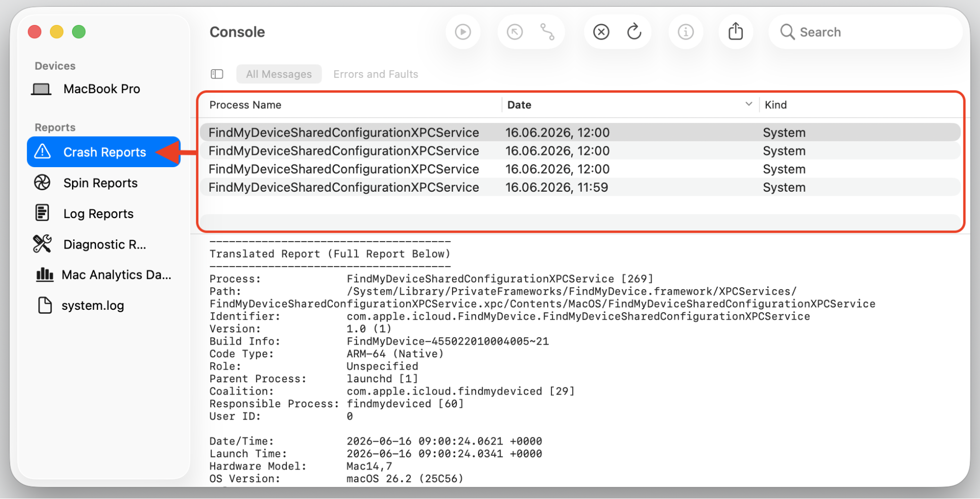Image resolution: width=980 pixels, height=499 pixels.
Task: Click the Code Type ARM-64 (Native) value
Action: (x=395, y=354)
